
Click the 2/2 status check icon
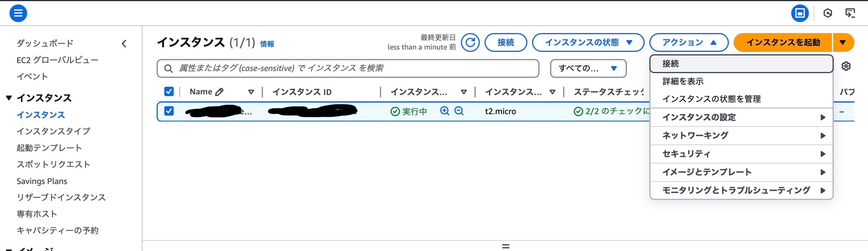tap(578, 111)
